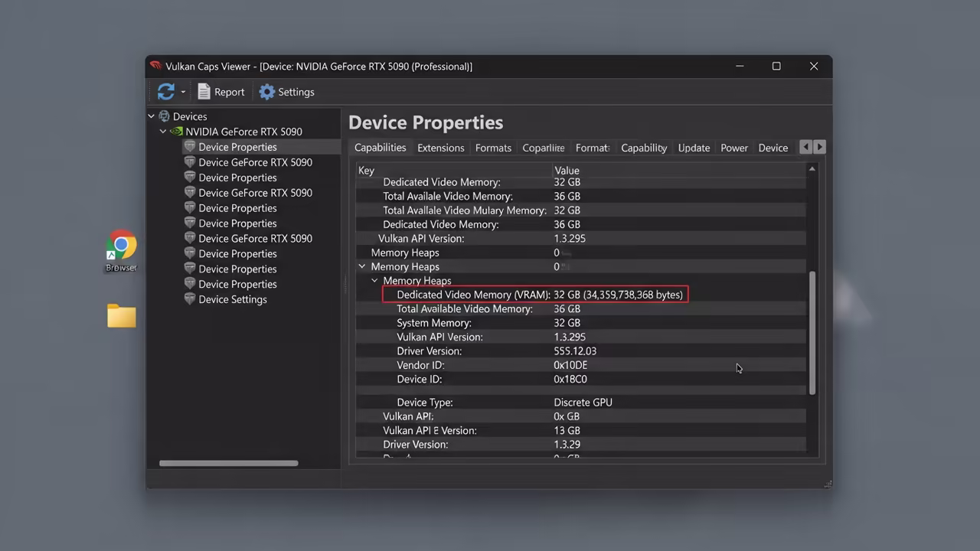Select the Vulkan API E Version row

tap(580, 431)
